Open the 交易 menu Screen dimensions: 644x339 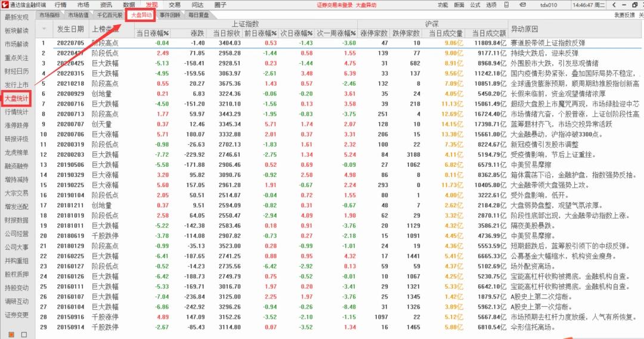[x=175, y=5]
